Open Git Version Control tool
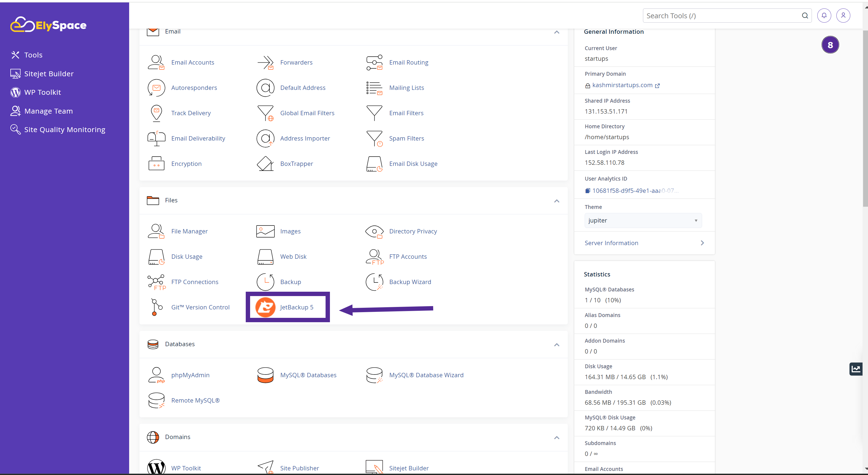Image resolution: width=868 pixels, height=475 pixels. (200, 306)
